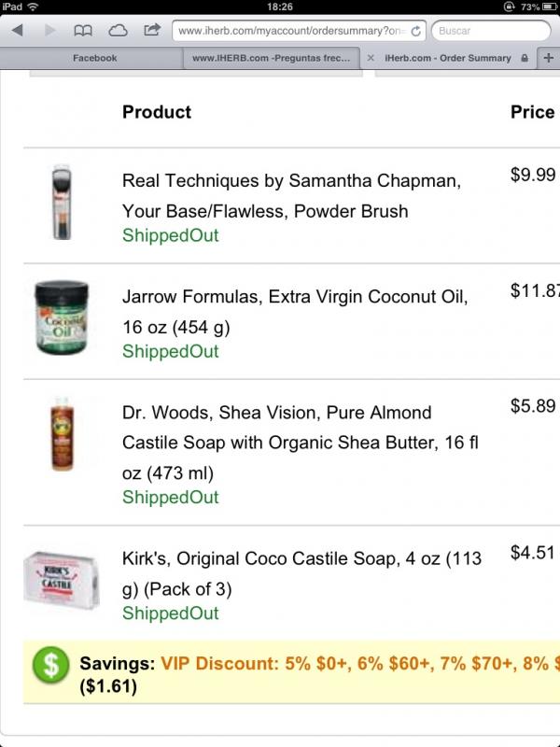Open the Kirk's Coco Castile Soap link
The height and width of the screenshot is (747, 560).
(x=301, y=573)
